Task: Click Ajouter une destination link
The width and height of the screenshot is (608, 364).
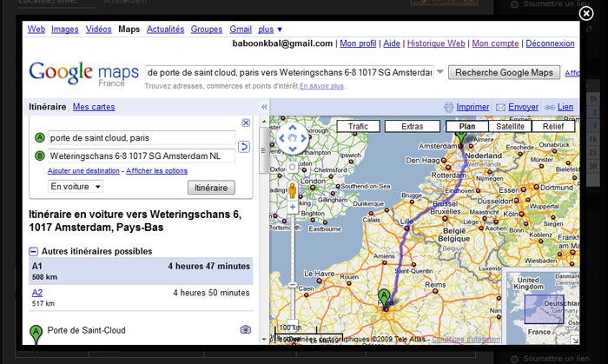Action: click(83, 171)
